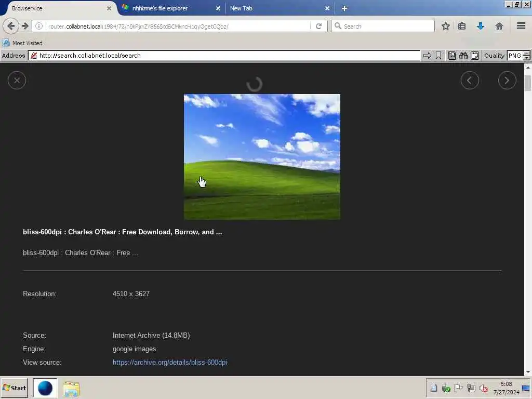Image resolution: width=532 pixels, height=399 pixels.
Task: Go back with the browser back arrow
Action: point(11,26)
